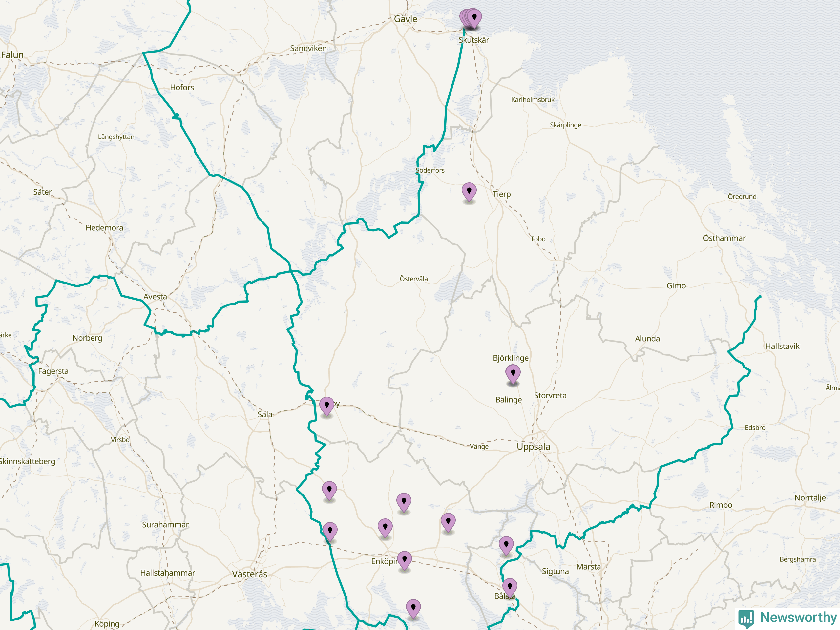This screenshot has width=840, height=630.
Task: Click the Sandviken label
Action: point(308,48)
